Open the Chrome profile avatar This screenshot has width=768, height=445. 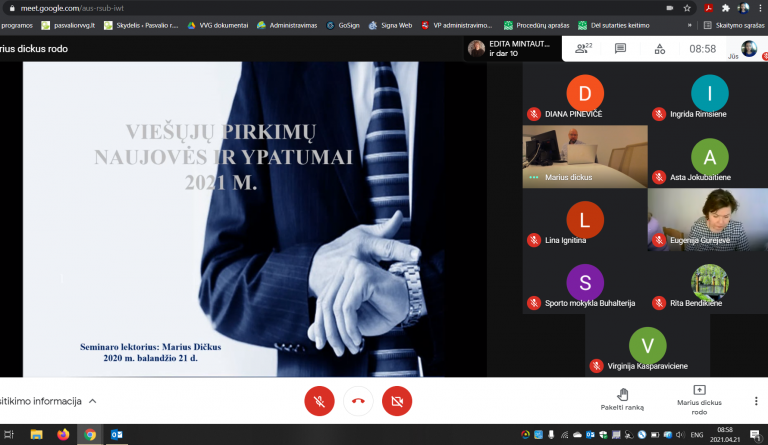point(743,8)
